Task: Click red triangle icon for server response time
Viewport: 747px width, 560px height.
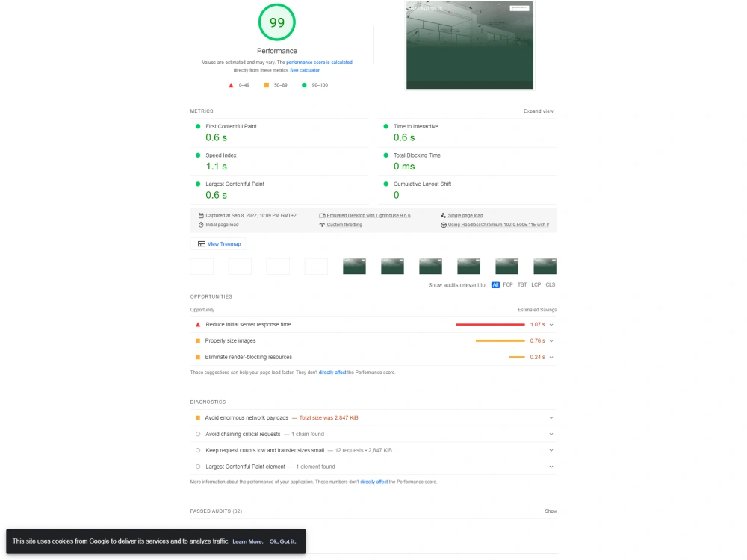Action: 198,324
